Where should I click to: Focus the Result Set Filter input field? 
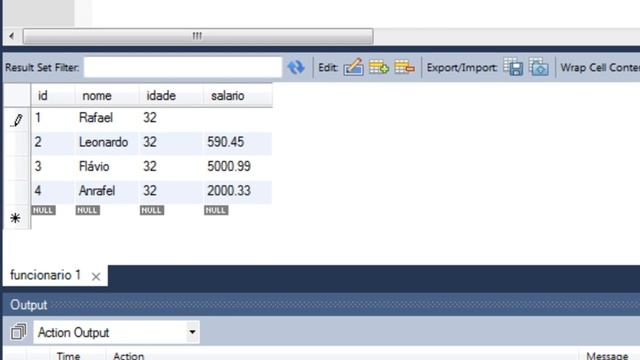[x=182, y=67]
